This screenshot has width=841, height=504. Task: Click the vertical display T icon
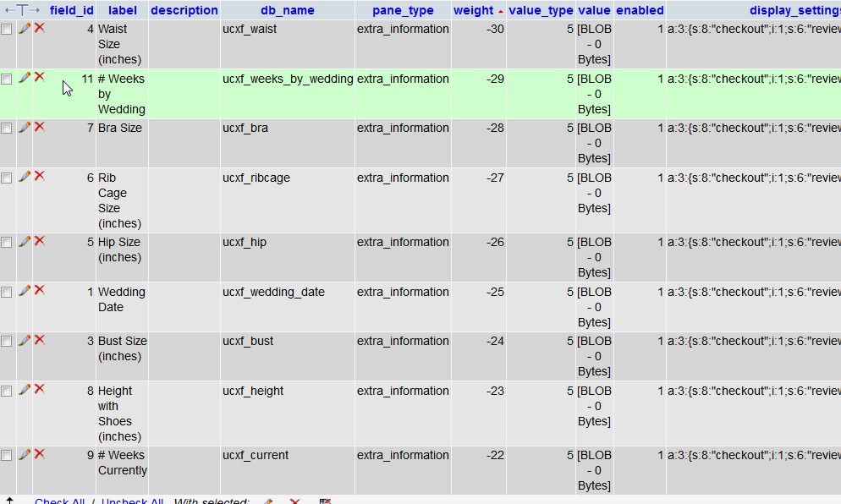coord(22,10)
